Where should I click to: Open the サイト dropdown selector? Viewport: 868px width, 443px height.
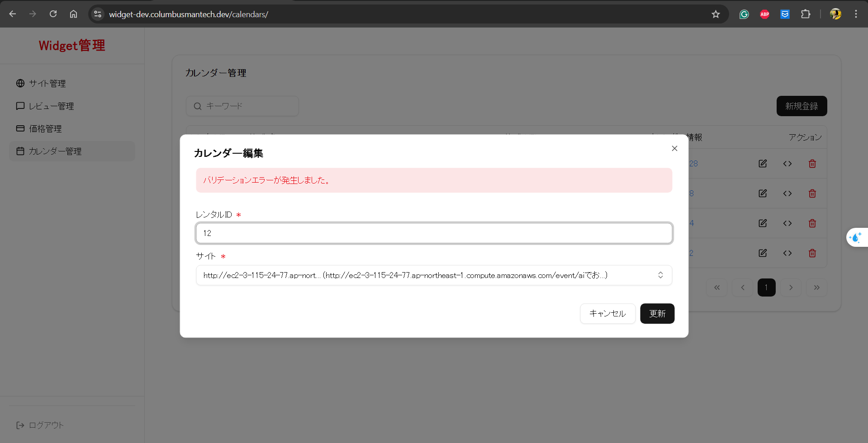[434, 275]
